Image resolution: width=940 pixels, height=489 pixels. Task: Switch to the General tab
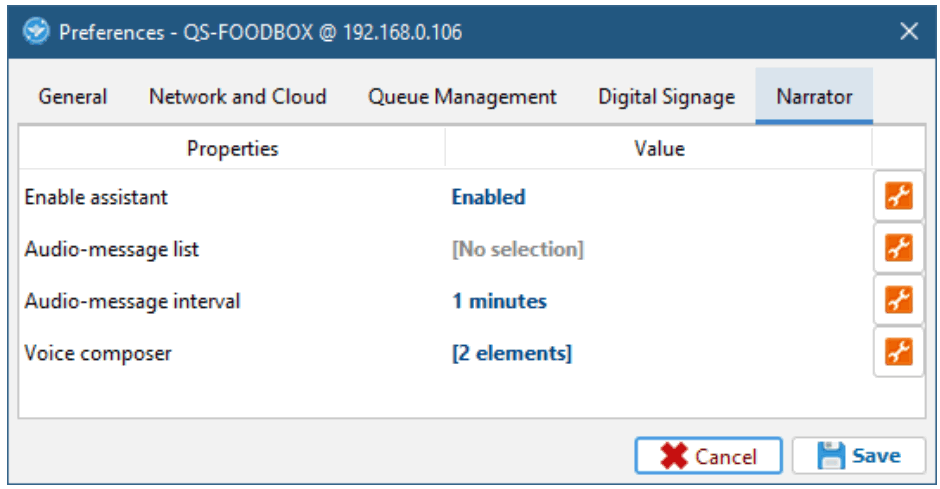[x=73, y=96]
